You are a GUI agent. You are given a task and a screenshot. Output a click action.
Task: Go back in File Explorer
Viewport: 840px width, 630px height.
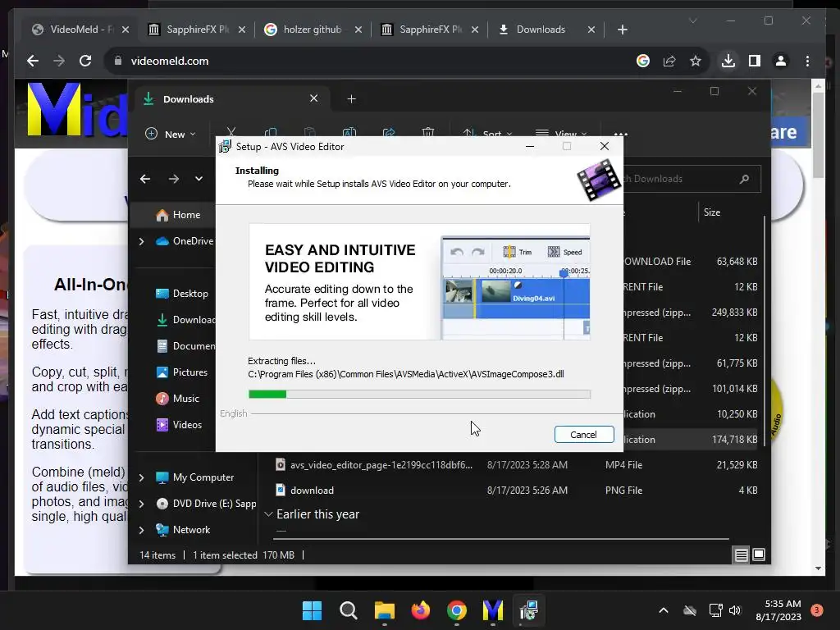tap(145, 179)
